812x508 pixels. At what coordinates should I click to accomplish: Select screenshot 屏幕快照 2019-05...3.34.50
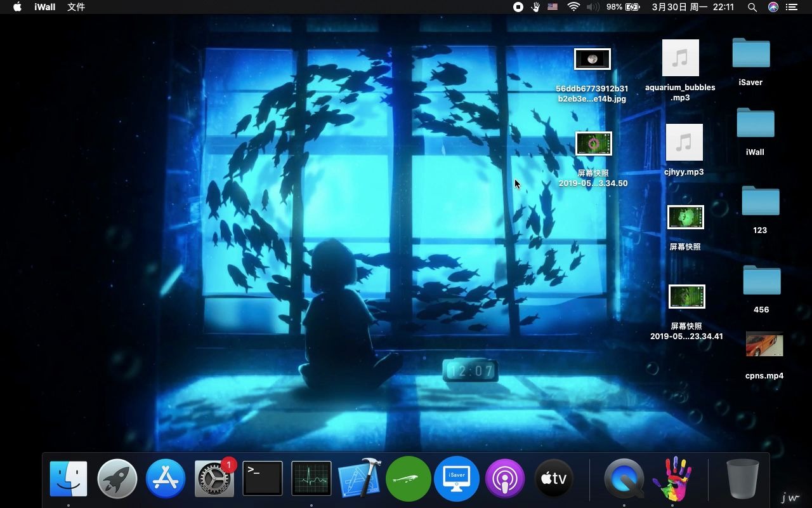tap(594, 144)
